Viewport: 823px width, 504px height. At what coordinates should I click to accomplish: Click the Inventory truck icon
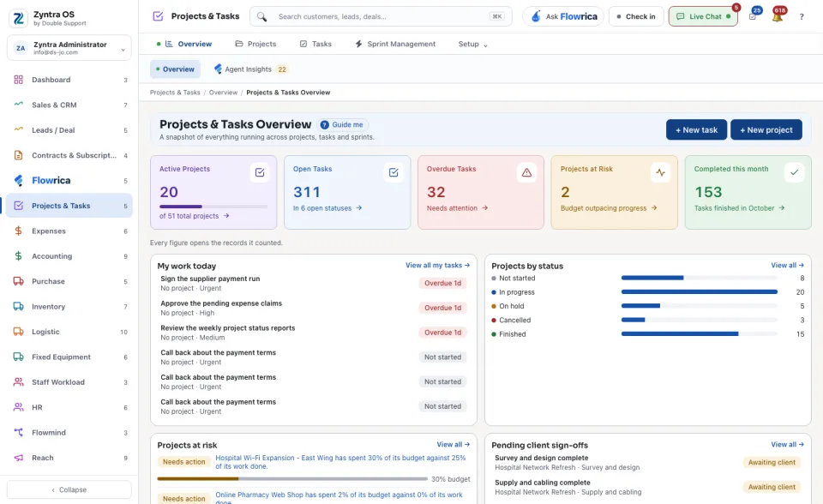18,307
